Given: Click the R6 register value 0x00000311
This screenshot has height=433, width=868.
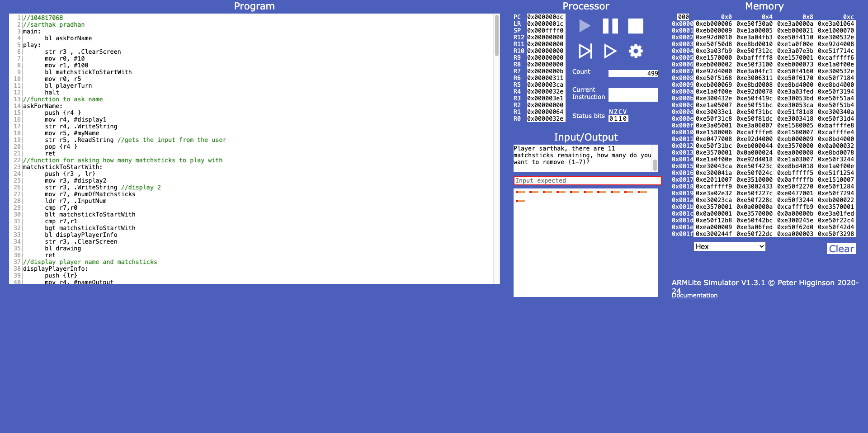Looking at the screenshot, I should pyautogui.click(x=546, y=78).
